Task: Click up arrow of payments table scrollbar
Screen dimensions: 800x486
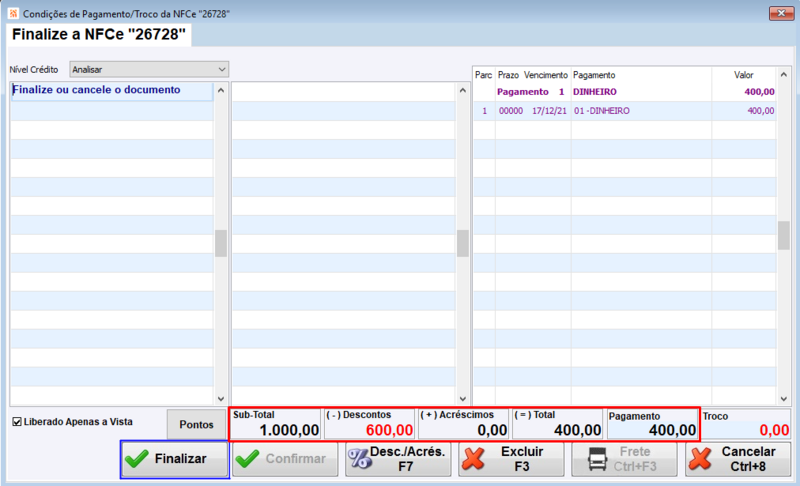Action: click(x=784, y=74)
